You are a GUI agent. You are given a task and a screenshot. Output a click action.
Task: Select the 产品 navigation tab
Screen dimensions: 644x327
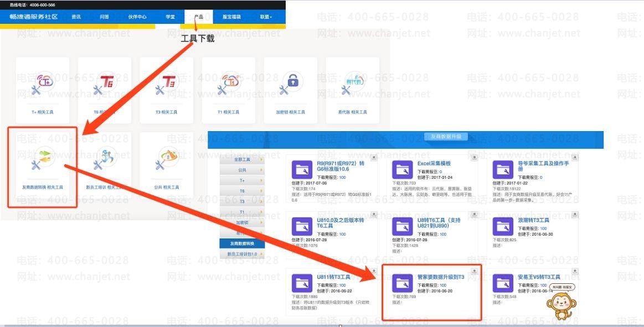199,17
